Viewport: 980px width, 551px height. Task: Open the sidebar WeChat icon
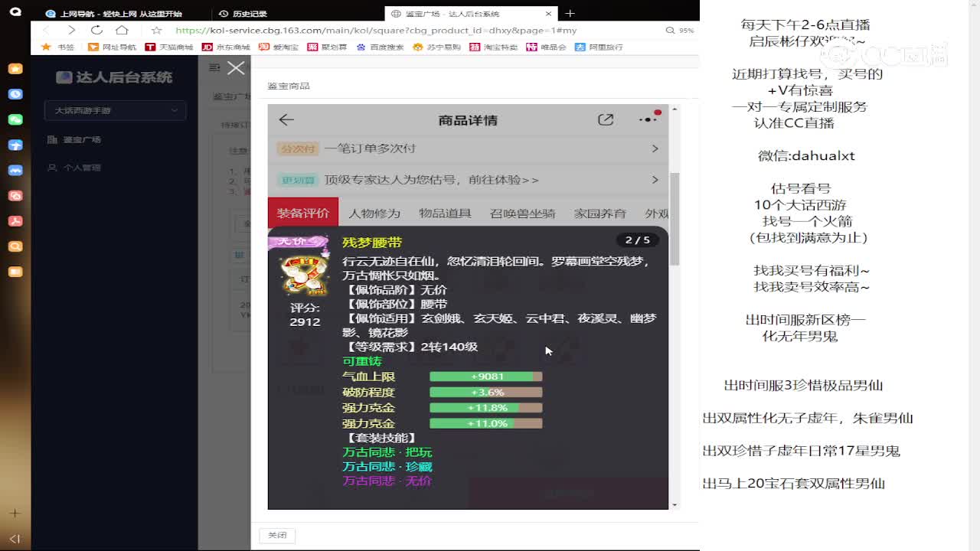[x=15, y=119]
